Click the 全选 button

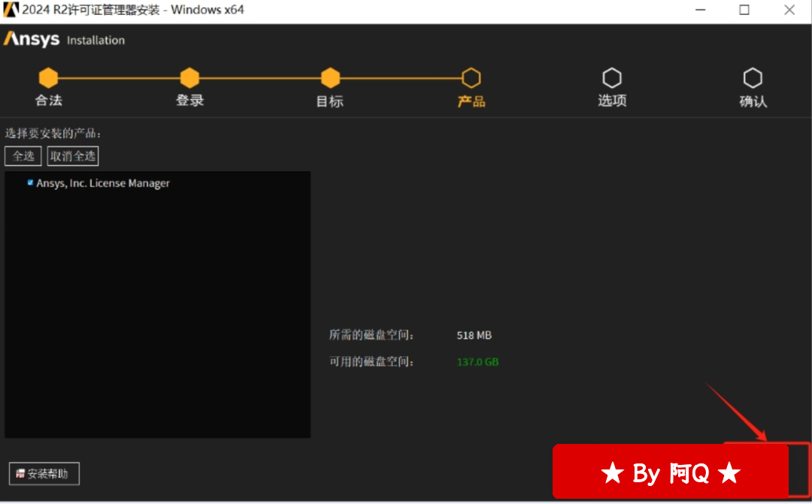[x=23, y=156]
